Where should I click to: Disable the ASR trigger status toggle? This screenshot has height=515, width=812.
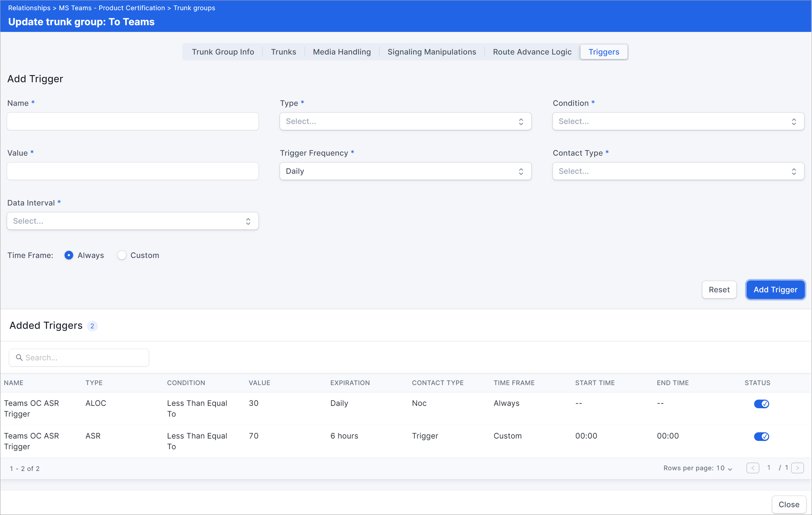761,437
